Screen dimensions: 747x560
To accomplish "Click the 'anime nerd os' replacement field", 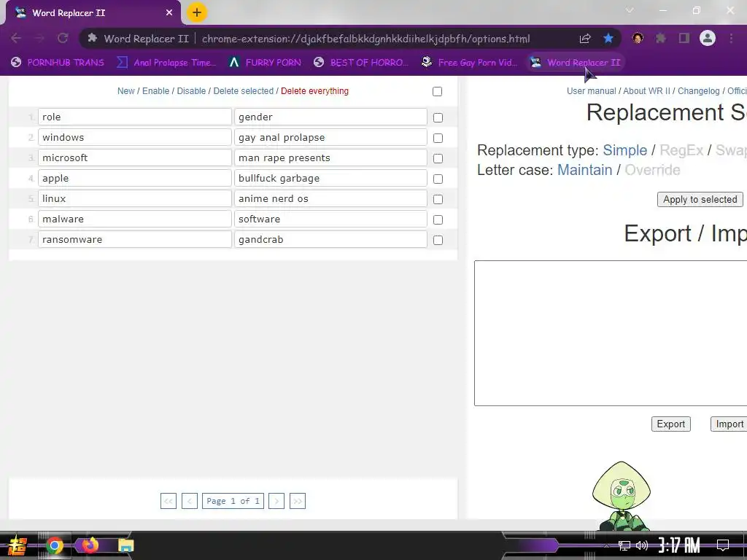I will pos(330,198).
